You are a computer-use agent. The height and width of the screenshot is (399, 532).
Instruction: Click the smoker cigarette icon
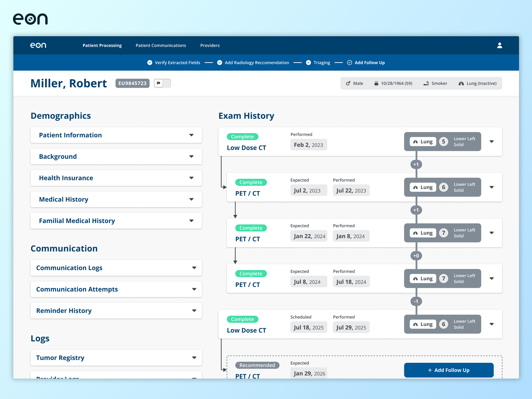point(426,83)
